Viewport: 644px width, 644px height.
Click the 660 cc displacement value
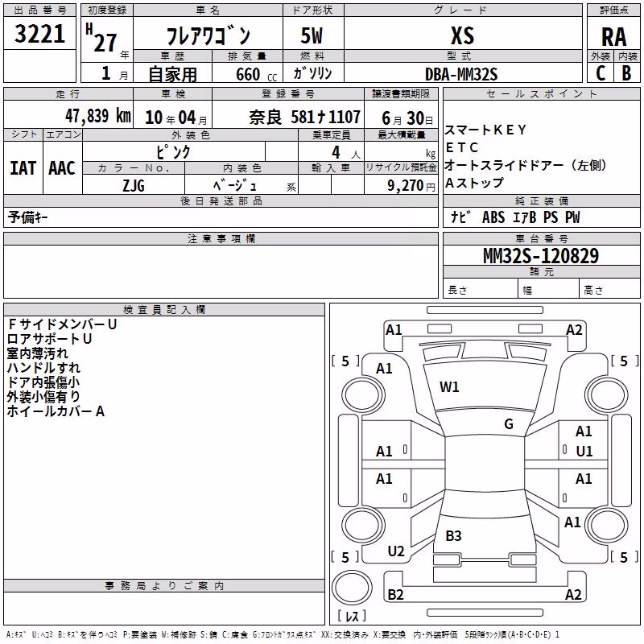(x=256, y=74)
